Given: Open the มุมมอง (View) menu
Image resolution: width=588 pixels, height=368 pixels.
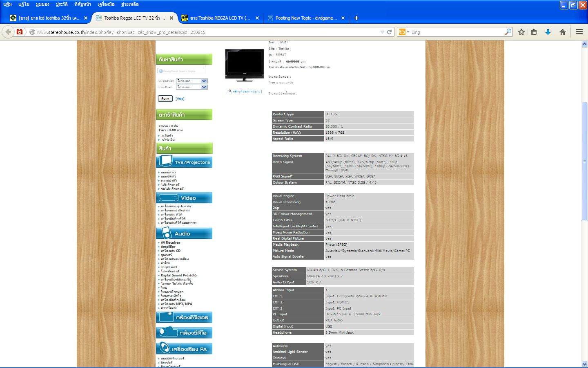Looking at the screenshot, I should point(42,4).
